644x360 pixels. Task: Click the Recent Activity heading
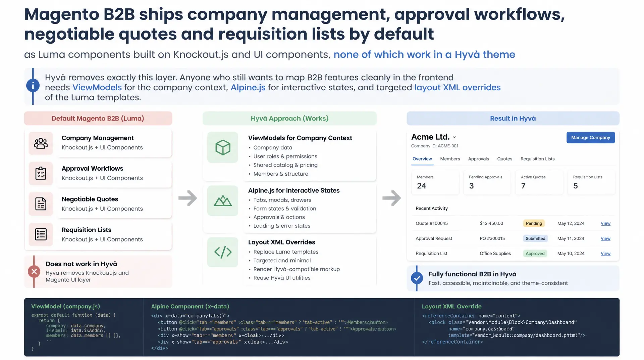432,209
